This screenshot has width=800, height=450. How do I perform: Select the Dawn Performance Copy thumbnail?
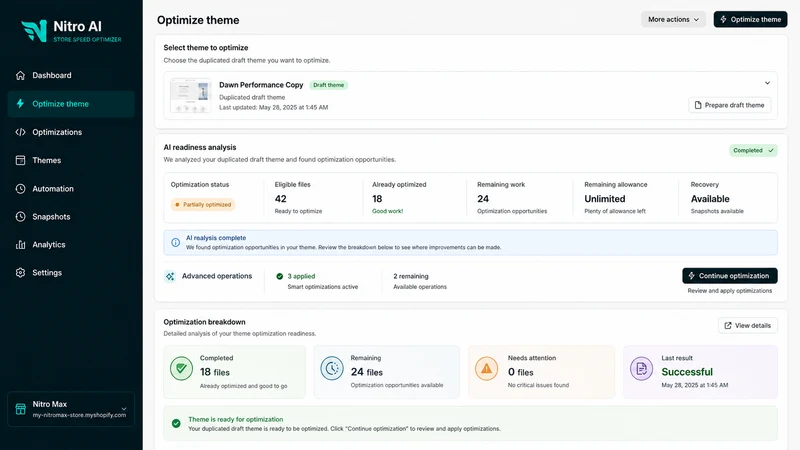(190, 95)
